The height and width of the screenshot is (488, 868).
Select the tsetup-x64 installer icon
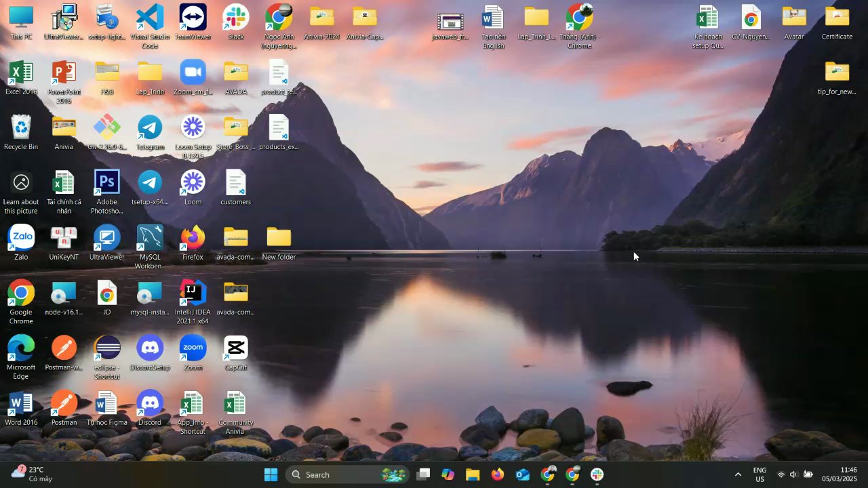click(150, 187)
